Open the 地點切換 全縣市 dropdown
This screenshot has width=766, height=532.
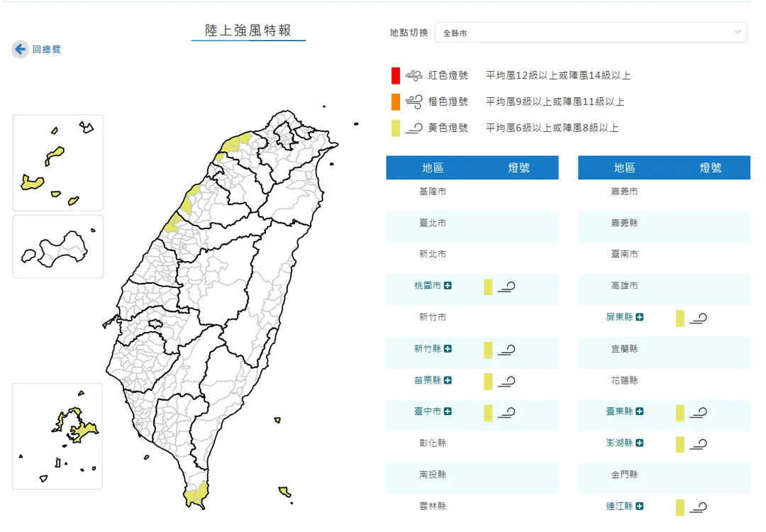[591, 33]
